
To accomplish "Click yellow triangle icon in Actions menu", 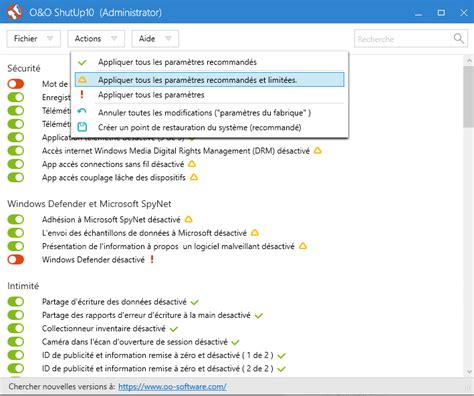I will (82, 80).
